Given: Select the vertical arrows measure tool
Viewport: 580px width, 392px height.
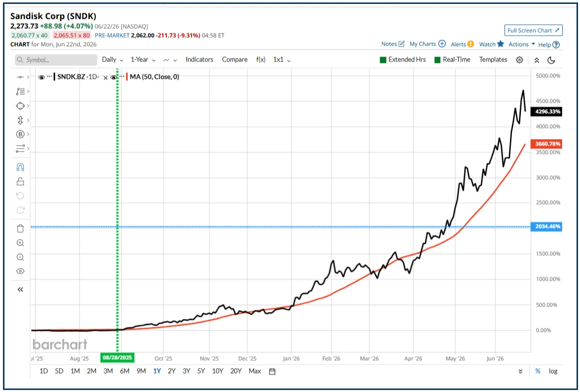Looking at the screenshot, I should tap(20, 120).
